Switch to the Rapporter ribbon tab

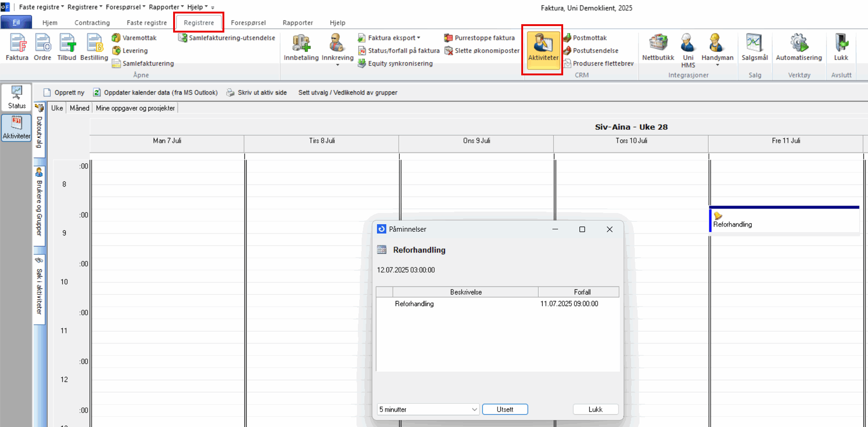(x=298, y=23)
